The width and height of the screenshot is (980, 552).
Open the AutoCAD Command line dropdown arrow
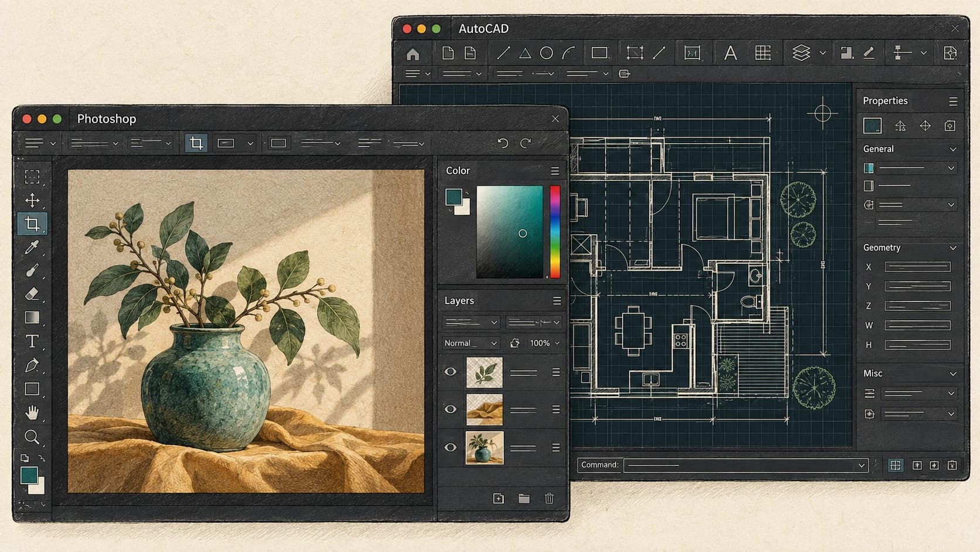click(862, 466)
